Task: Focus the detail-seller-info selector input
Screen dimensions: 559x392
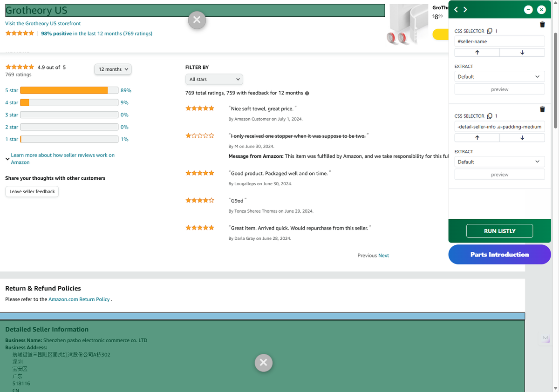Action: pos(500,127)
